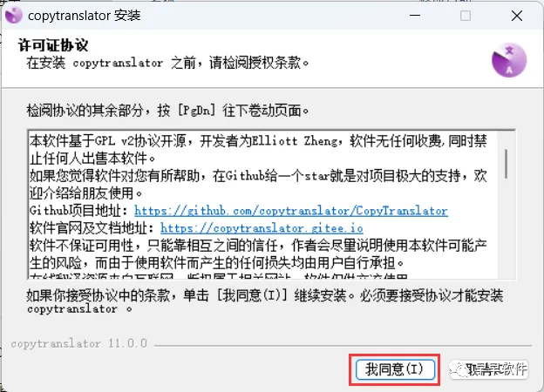This screenshot has height=392, width=544.
Task: Click the 我同意(I) agree button
Action: point(395,369)
